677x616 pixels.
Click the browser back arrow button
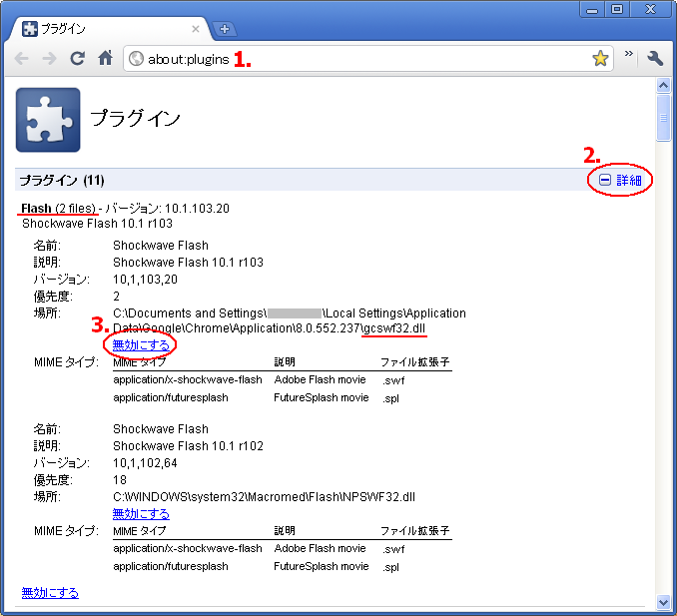(22, 59)
